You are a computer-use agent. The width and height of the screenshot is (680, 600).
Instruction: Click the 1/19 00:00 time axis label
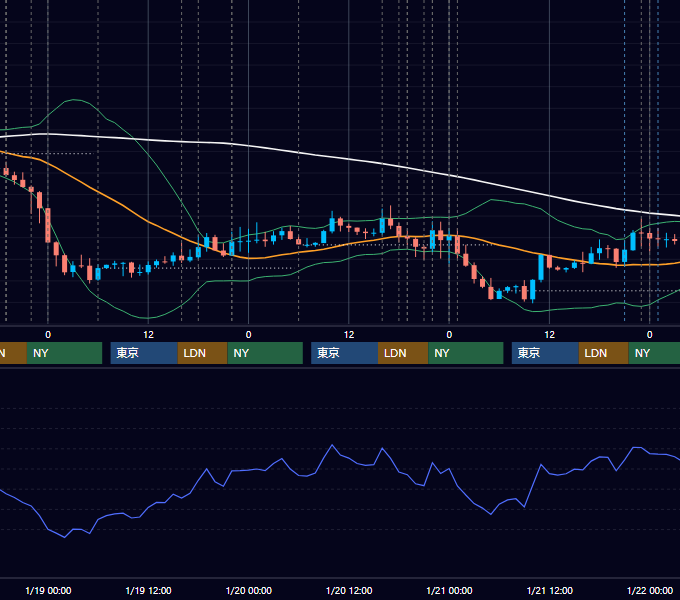point(48,590)
